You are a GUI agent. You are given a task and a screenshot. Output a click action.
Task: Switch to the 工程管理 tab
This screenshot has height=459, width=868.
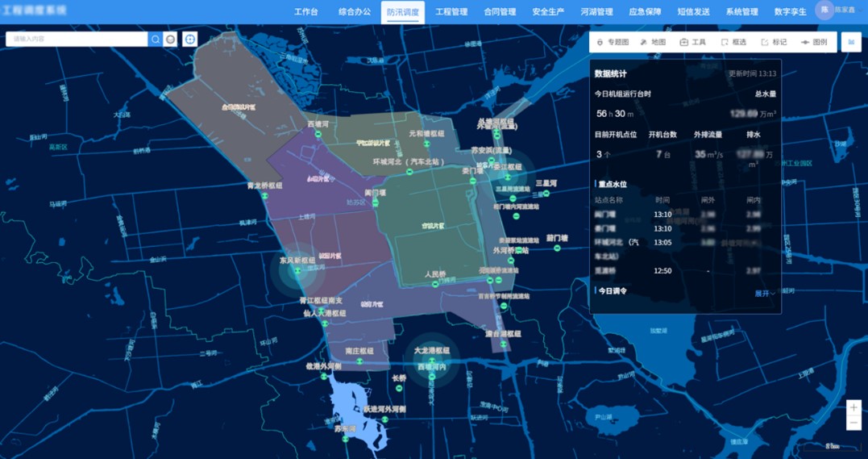click(x=451, y=12)
